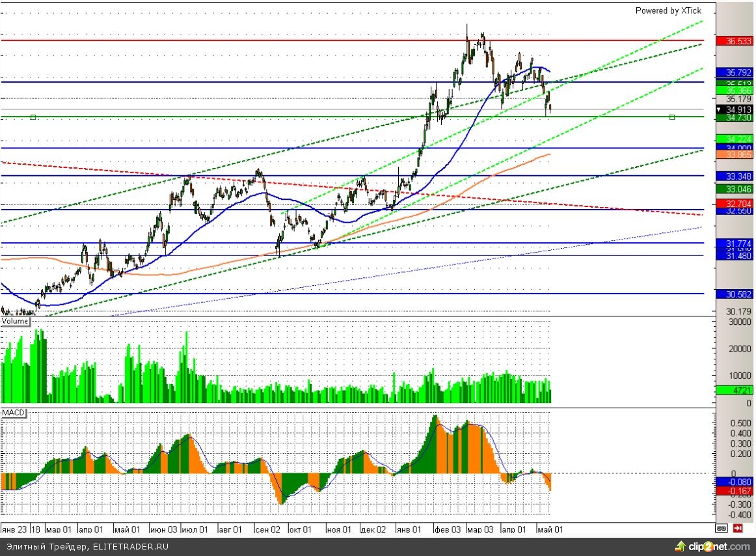Click the -0.300 MACD axis value
Image resolution: width=756 pixels, height=556 pixels.
739,505
